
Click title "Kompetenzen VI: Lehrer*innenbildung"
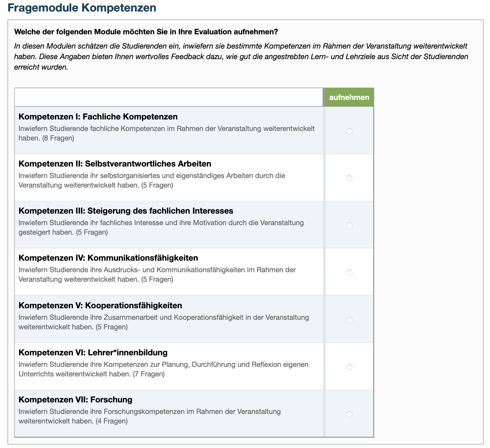[93, 353]
